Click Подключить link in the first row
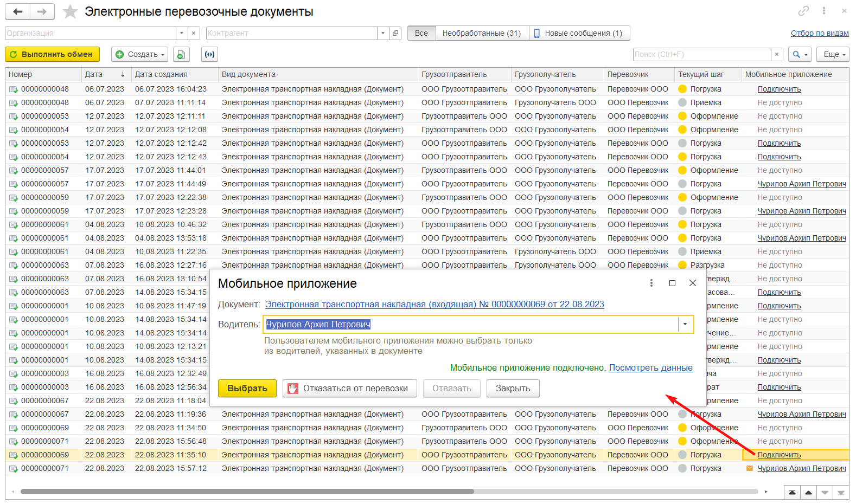 pos(780,89)
